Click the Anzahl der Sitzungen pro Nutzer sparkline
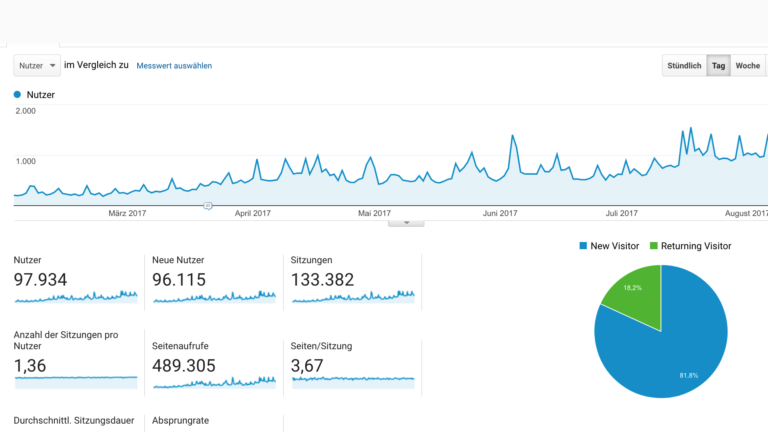The height and width of the screenshot is (432, 768). 75,378
